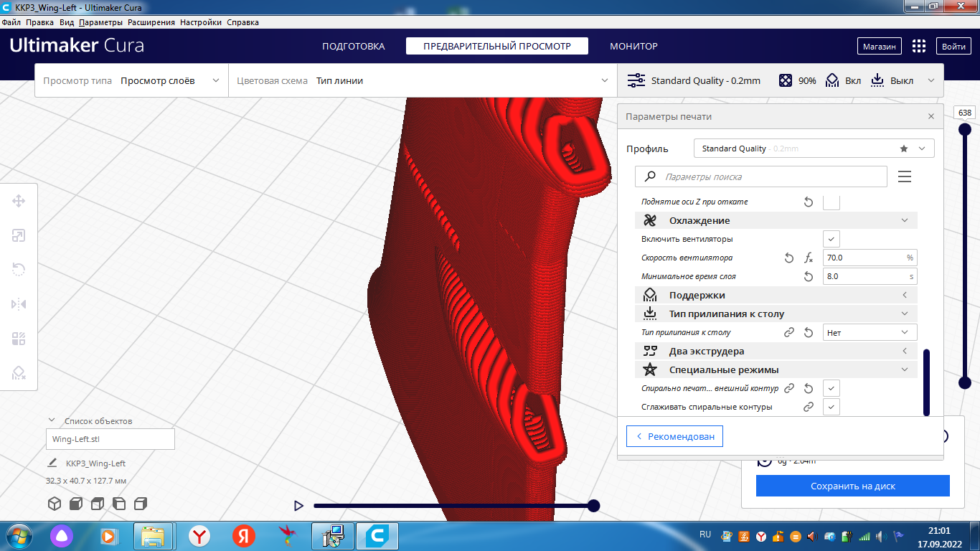This screenshot has height=551, width=980.
Task: Play the layer simulation
Action: coord(298,506)
